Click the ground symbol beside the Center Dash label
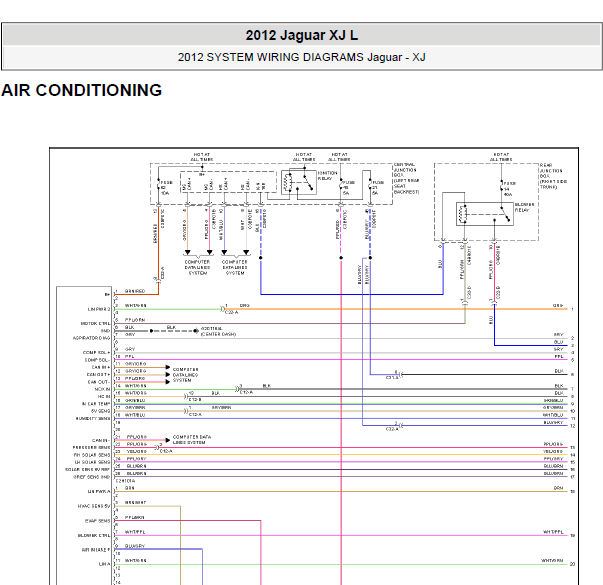603x585 pixels. (196, 331)
